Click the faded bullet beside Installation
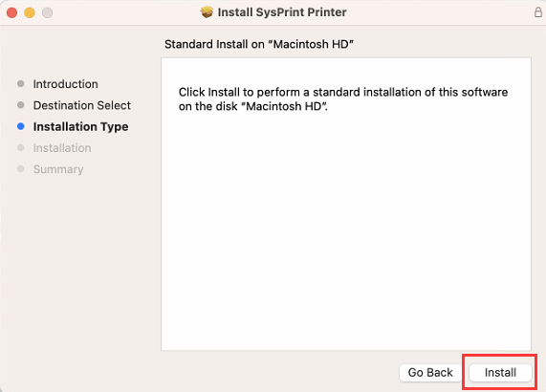This screenshot has height=392, width=546. click(20, 147)
